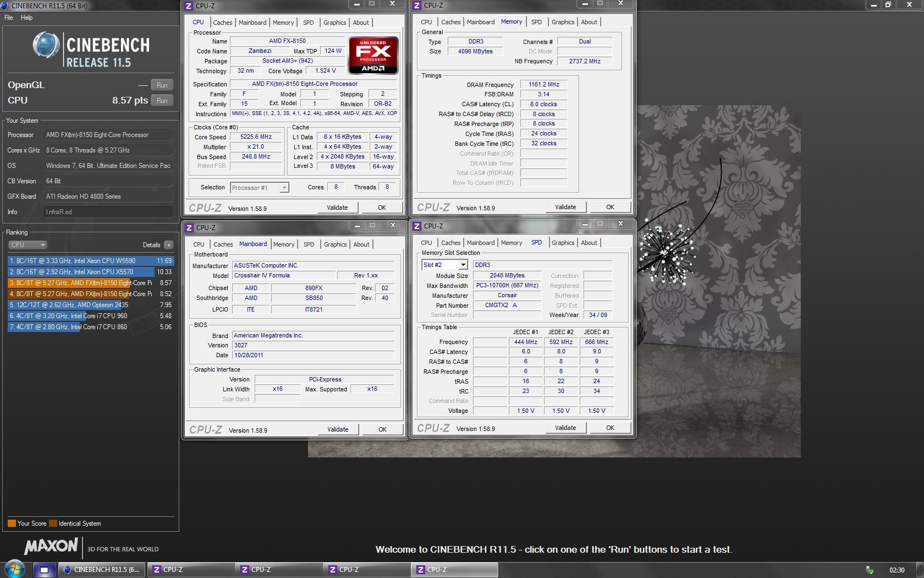Select ranking row Intel Core i7 860

pos(91,327)
